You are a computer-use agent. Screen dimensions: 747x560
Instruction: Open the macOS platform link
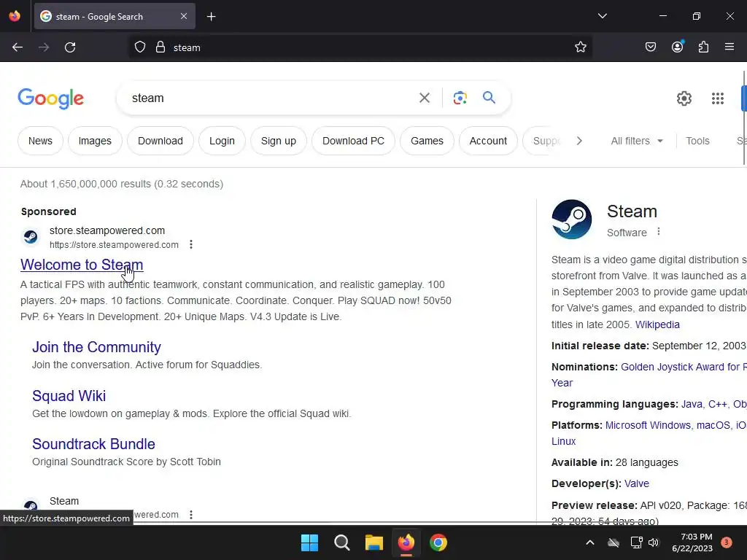coord(713,425)
